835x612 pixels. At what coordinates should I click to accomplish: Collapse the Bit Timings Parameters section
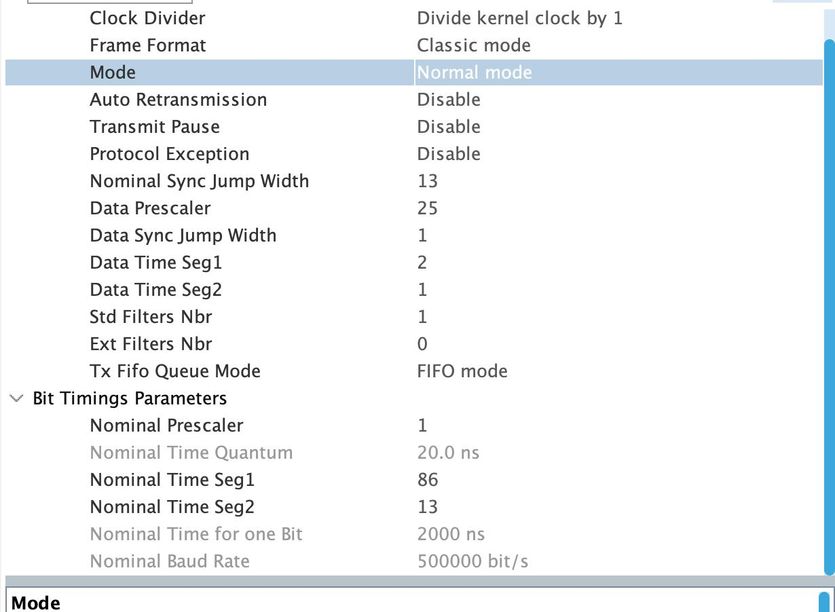click(16, 398)
